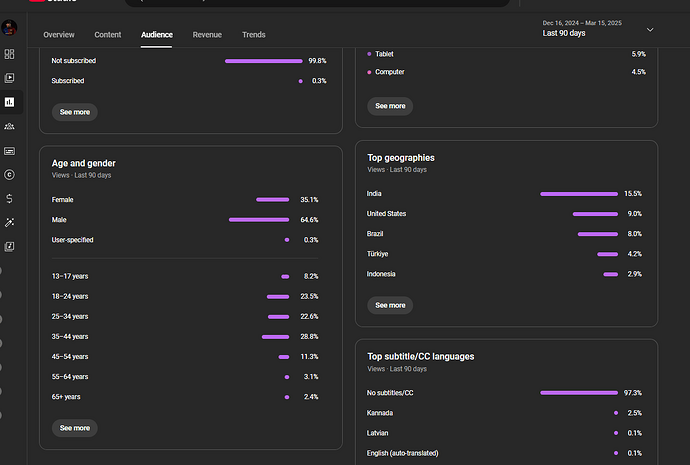Click the 97.3% No subtitles value
The width and height of the screenshot is (690, 465).
pyautogui.click(x=633, y=393)
